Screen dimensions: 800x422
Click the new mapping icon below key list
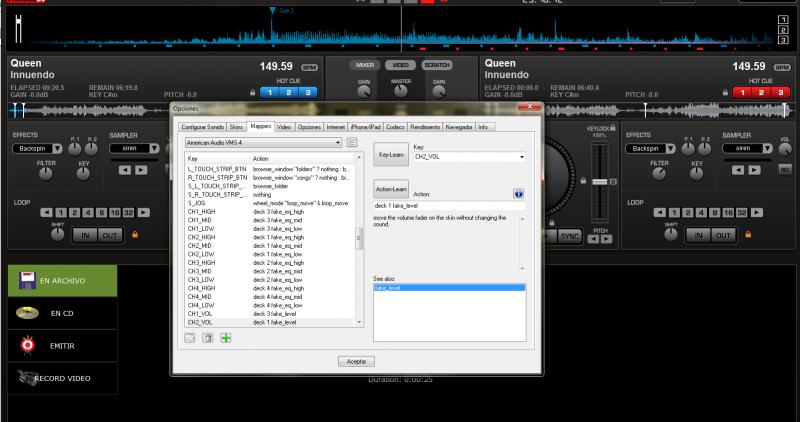coord(189,338)
